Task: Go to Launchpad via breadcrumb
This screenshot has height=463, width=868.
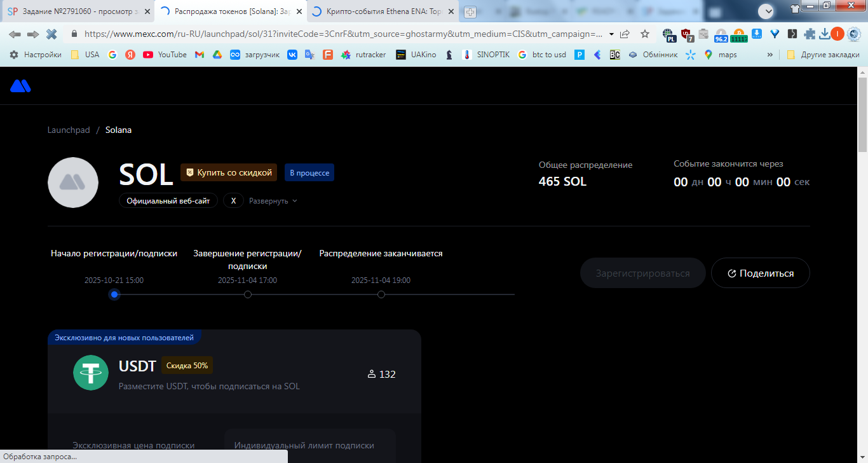Action: pyautogui.click(x=69, y=130)
